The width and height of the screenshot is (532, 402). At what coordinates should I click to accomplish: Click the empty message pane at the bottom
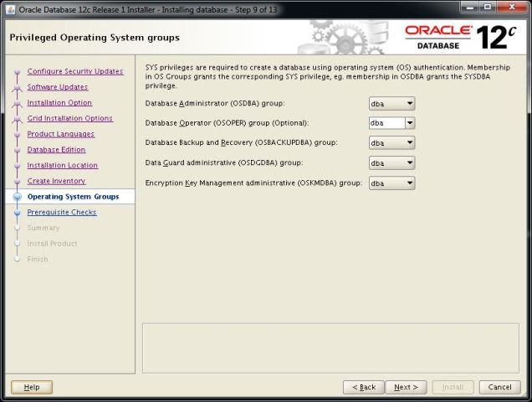coord(330,348)
